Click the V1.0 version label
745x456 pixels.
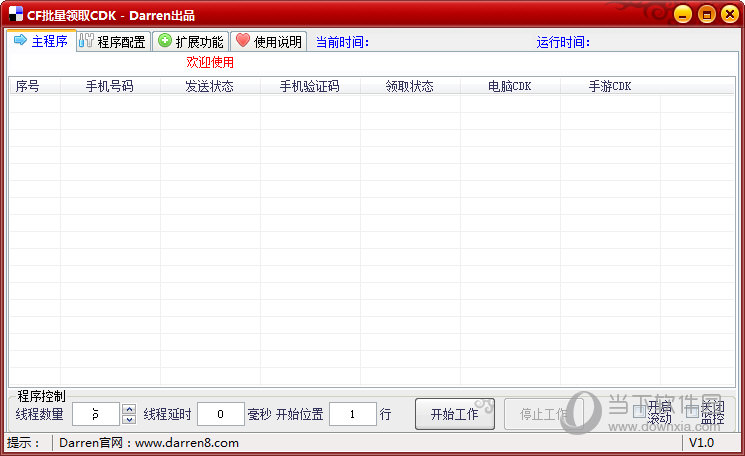pos(701,443)
